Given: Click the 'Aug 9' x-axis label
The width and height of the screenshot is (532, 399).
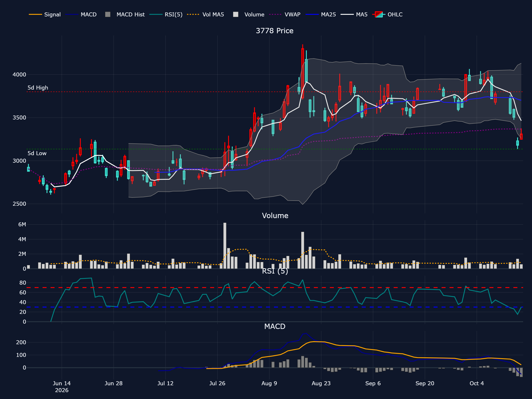Looking at the screenshot, I should point(269,383).
